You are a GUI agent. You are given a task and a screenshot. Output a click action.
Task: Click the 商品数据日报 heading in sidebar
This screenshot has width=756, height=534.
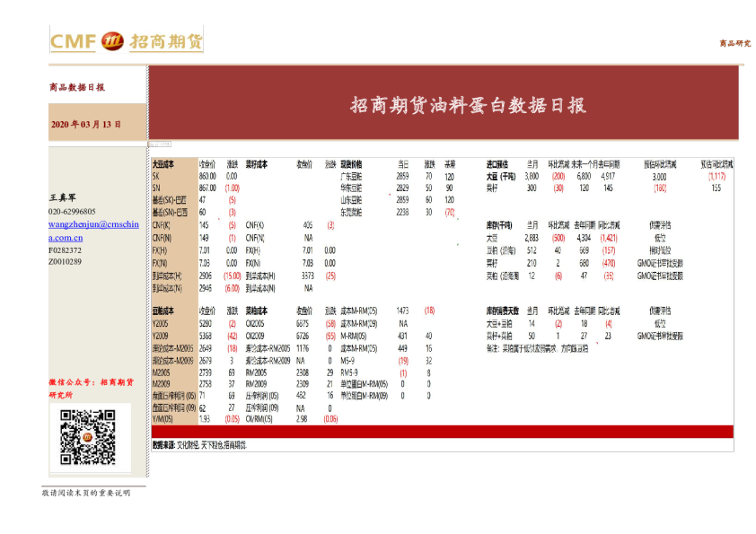pos(77,88)
